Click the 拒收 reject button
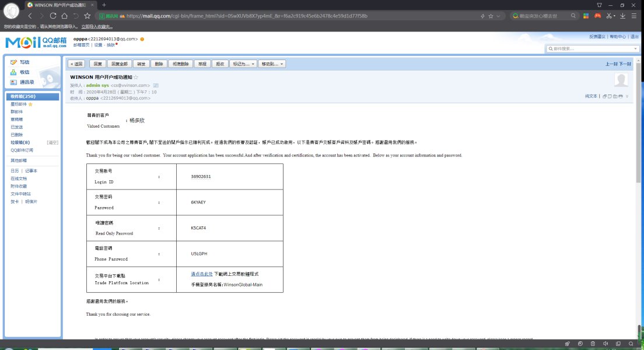This screenshot has width=644, height=350. point(220,64)
